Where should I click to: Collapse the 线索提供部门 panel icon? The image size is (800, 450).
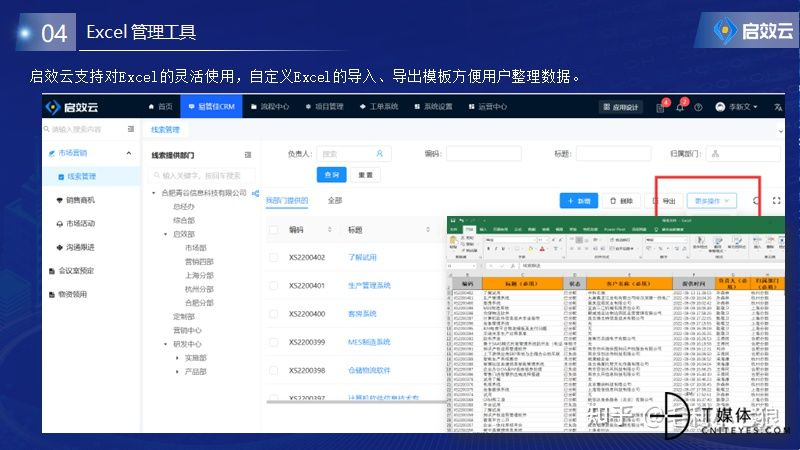click(x=248, y=155)
